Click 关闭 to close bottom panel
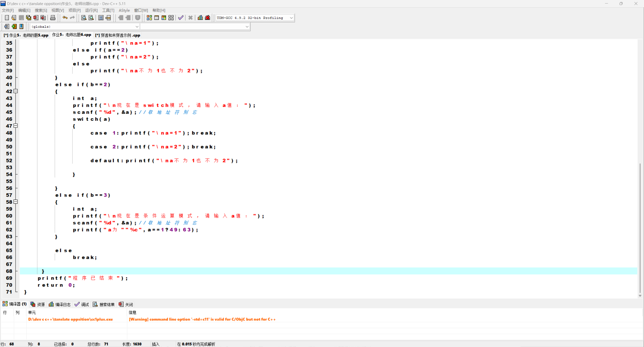 click(126, 305)
